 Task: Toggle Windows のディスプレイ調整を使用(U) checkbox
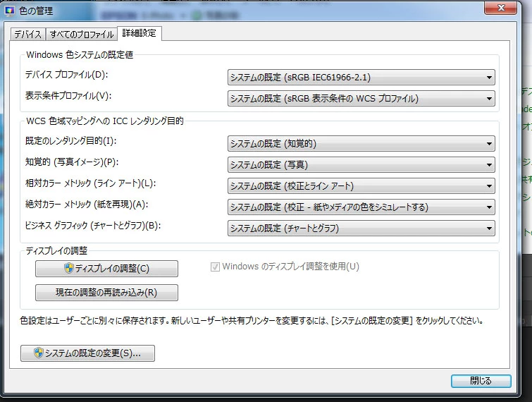click(215, 267)
